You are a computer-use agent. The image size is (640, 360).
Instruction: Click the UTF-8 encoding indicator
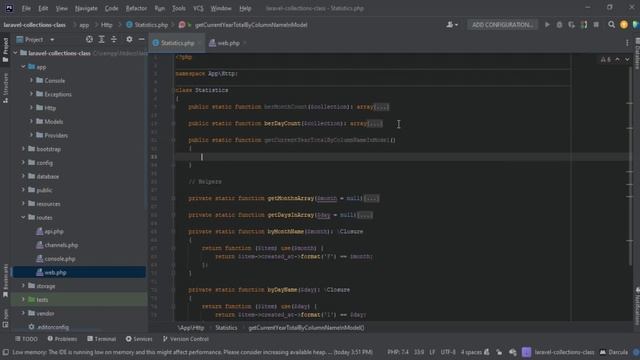click(448, 352)
